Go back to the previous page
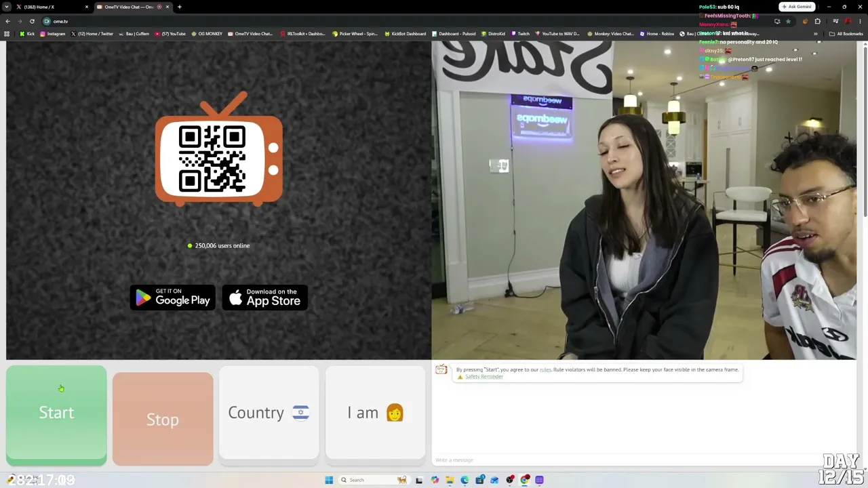The image size is (868, 488). [x=7, y=21]
